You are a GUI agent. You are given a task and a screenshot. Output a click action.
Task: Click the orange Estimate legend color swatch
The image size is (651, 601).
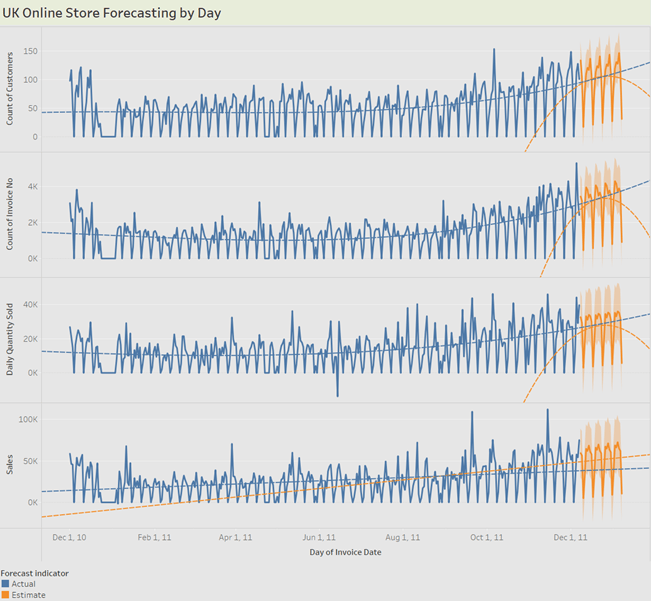tap(5, 595)
